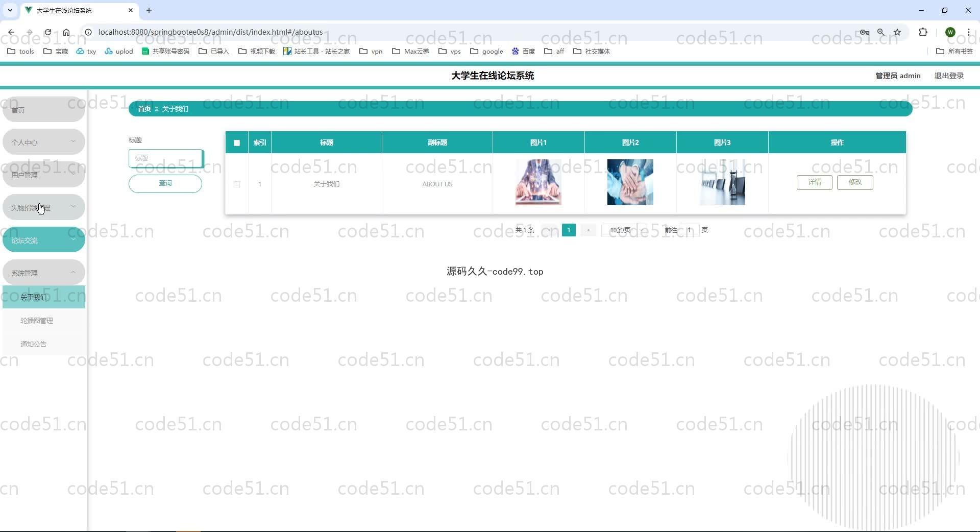Click 管理员 admin label
Viewport: 980px width, 532px height.
tap(898, 76)
